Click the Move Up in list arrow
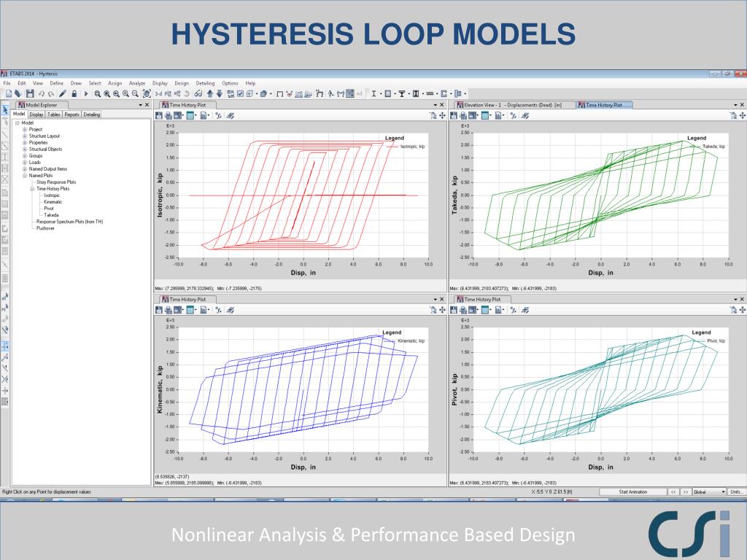This screenshot has height=560, width=747. tap(209, 94)
